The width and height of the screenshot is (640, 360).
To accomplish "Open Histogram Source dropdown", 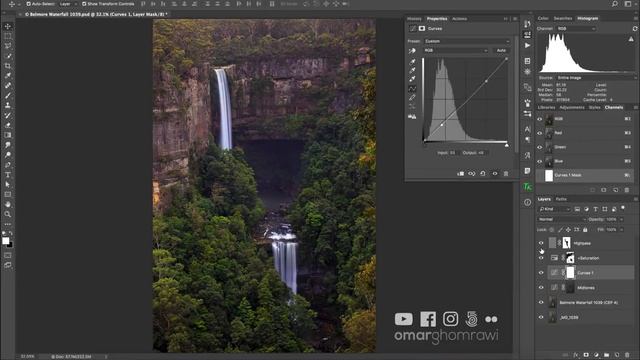I will 596,78.
